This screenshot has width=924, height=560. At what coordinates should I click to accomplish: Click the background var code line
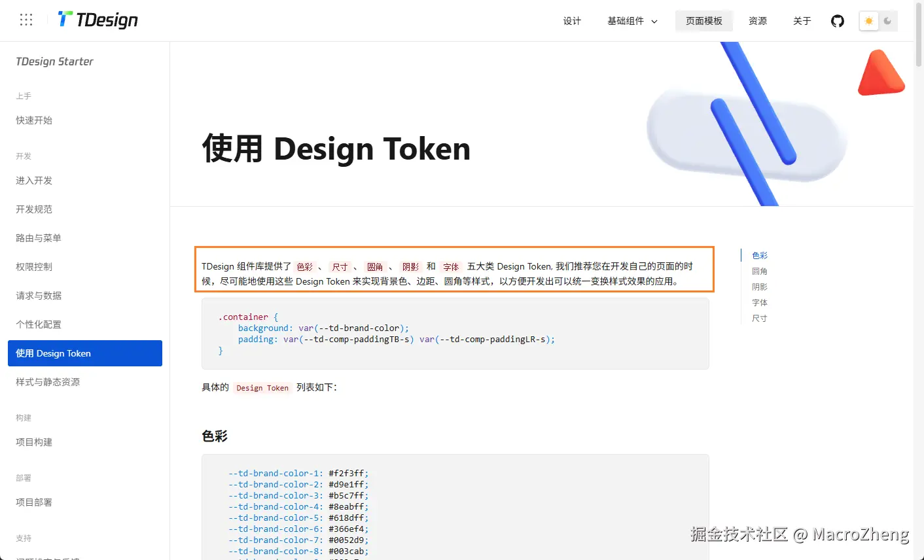coord(323,328)
